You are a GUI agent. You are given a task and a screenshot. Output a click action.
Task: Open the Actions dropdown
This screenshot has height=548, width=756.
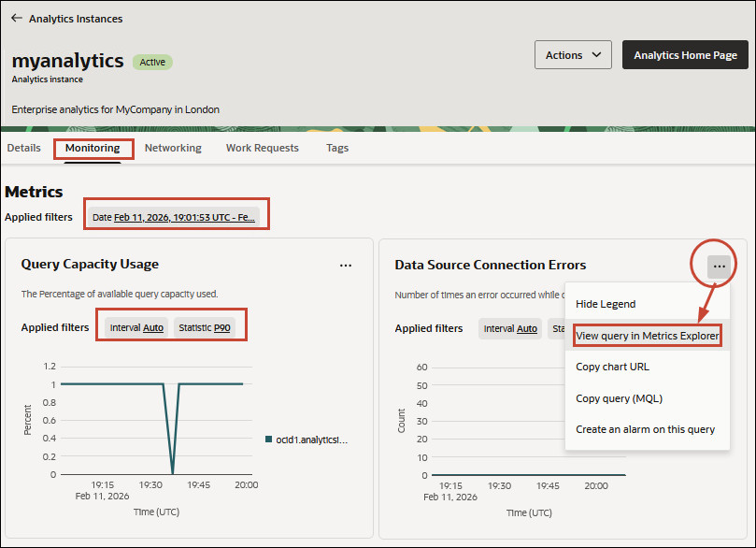(572, 54)
